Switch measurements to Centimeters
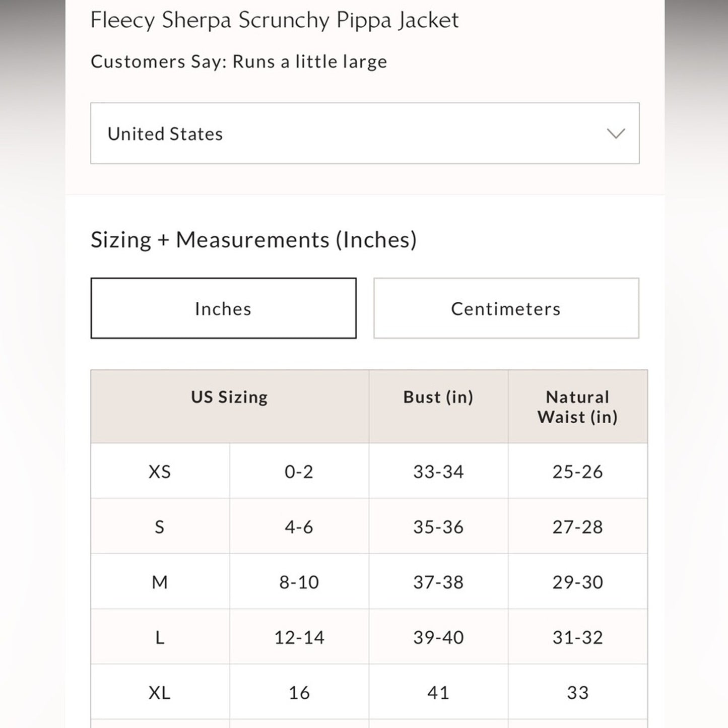 506,308
